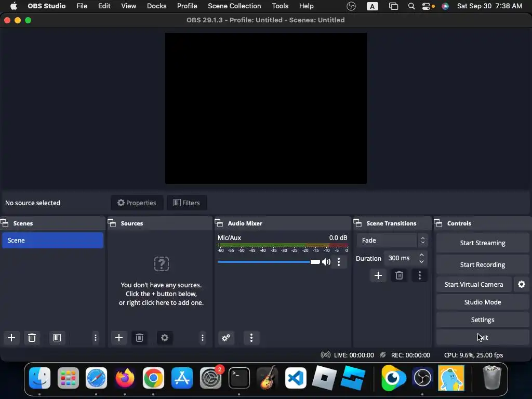
Task: Click Start Virtual Camera button
Action: pyautogui.click(x=474, y=284)
